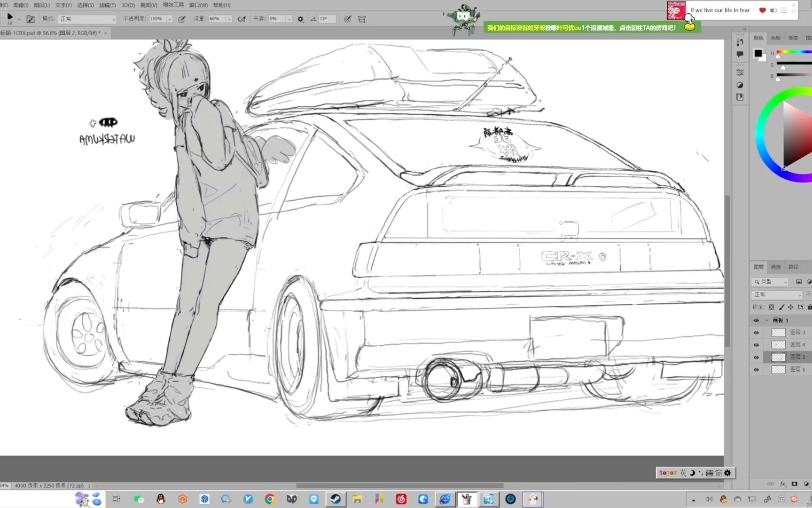Open the 滤镜(T) menu
Viewport: 812px width, 508px height.
[107, 5]
